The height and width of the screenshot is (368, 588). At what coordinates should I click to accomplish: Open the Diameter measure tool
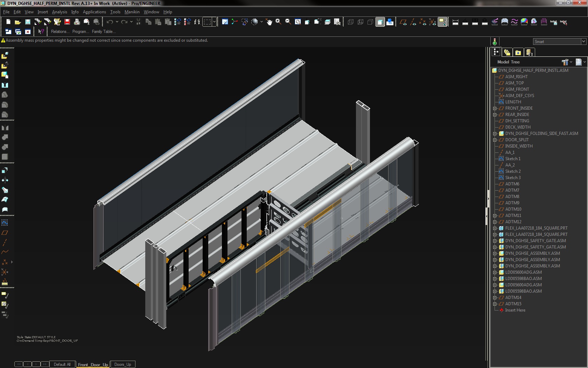[485, 22]
